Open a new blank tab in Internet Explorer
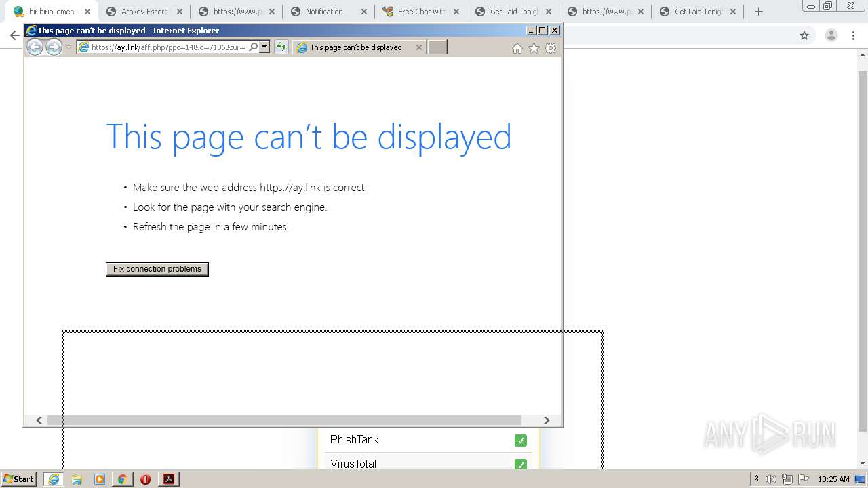 437,47
